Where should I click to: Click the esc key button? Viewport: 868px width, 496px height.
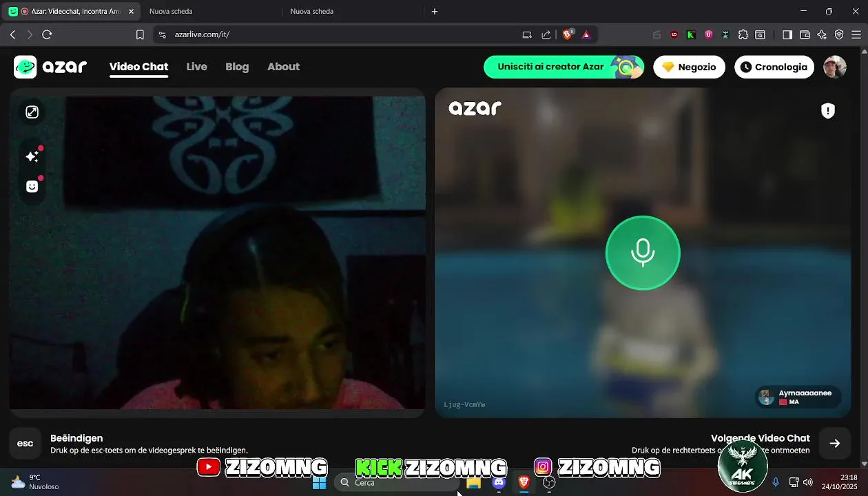[25, 444]
